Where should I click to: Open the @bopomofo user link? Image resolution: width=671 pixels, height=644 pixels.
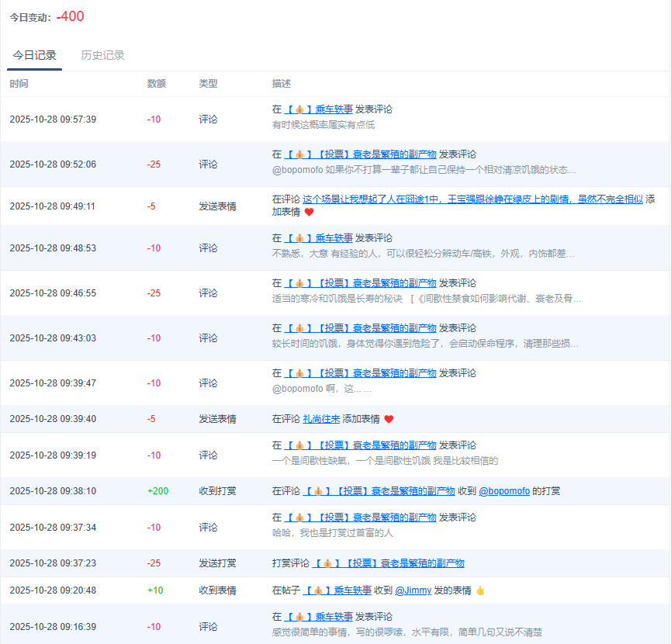(504, 491)
